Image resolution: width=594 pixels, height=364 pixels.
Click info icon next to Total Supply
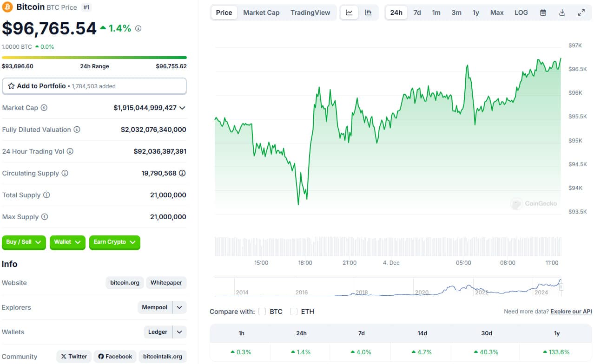(x=46, y=195)
